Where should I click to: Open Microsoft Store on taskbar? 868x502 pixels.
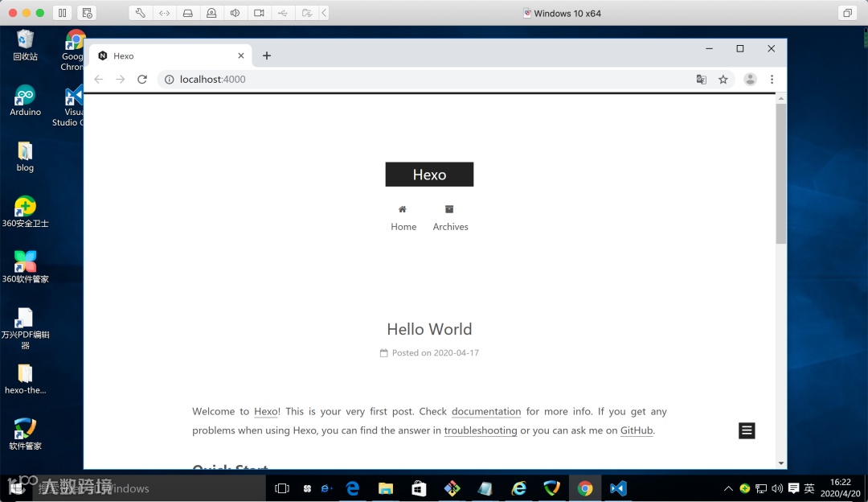(x=419, y=488)
